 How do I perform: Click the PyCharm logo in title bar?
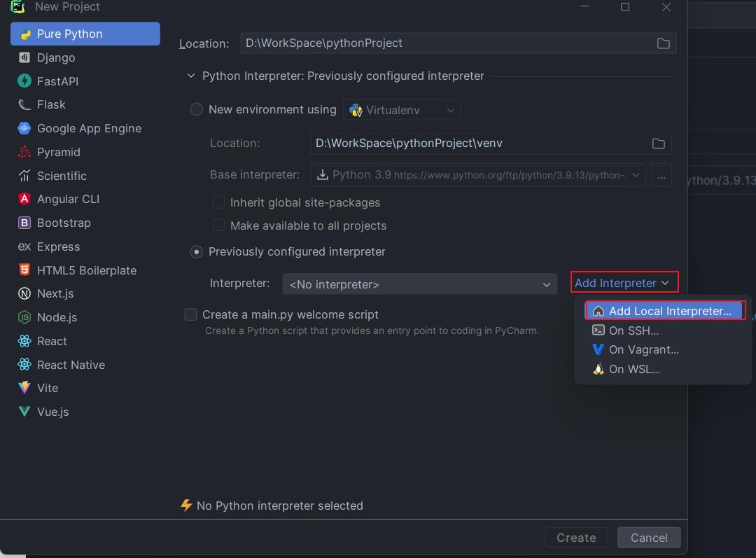[17, 7]
